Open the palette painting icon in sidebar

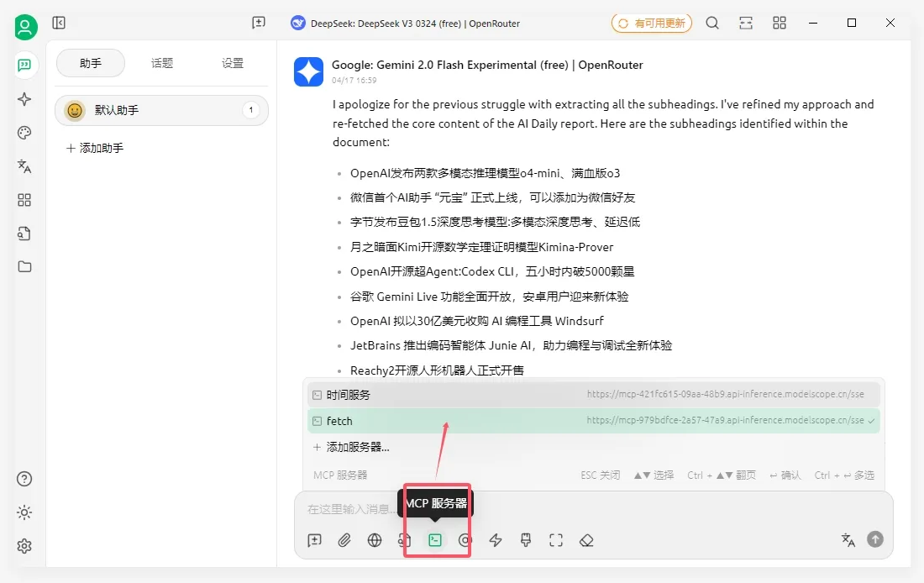coord(24,133)
